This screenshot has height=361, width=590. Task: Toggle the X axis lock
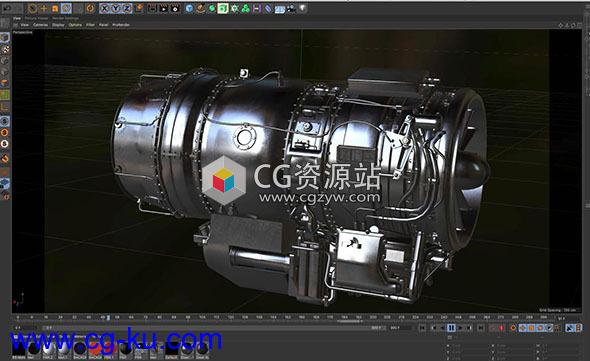pos(105,8)
